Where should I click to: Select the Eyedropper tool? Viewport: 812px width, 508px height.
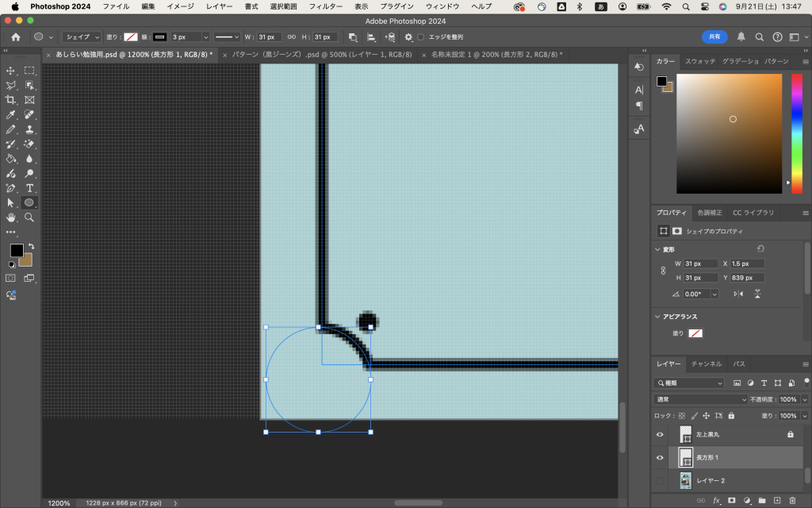[11, 114]
